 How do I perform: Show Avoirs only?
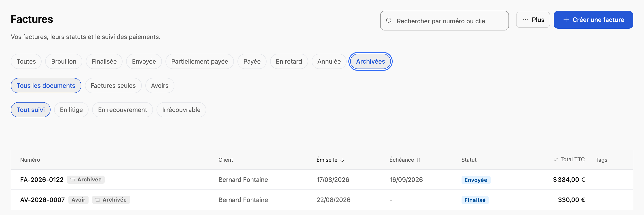point(160,86)
